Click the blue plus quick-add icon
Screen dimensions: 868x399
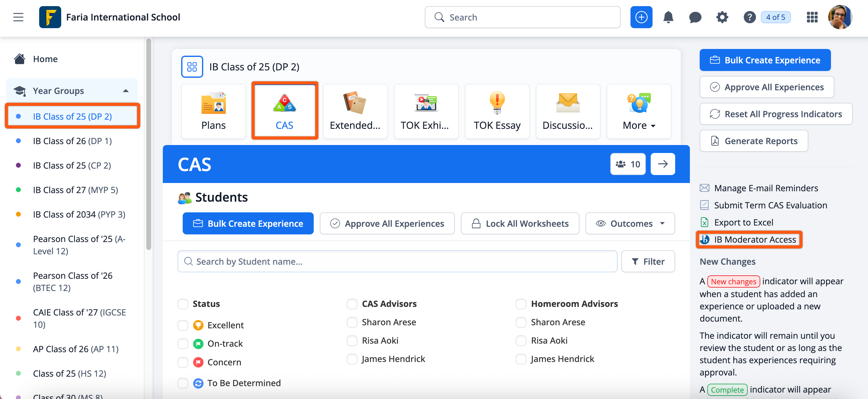click(x=641, y=17)
